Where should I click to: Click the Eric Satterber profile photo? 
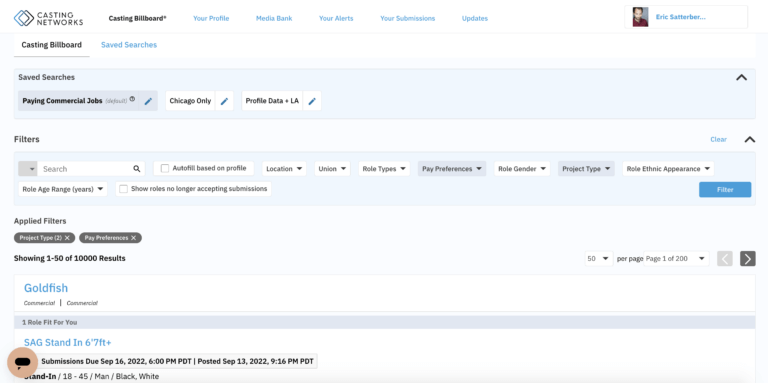[x=640, y=17]
